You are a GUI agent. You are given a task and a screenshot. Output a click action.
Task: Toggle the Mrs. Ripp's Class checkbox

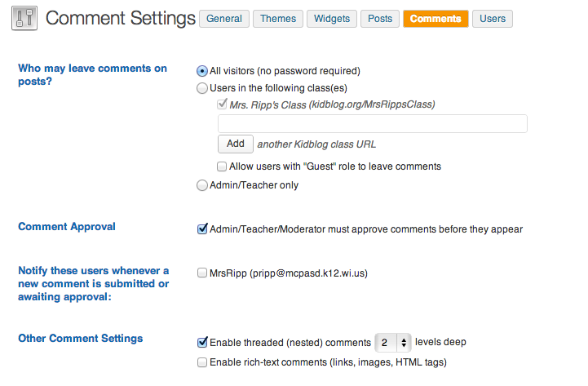(x=222, y=104)
